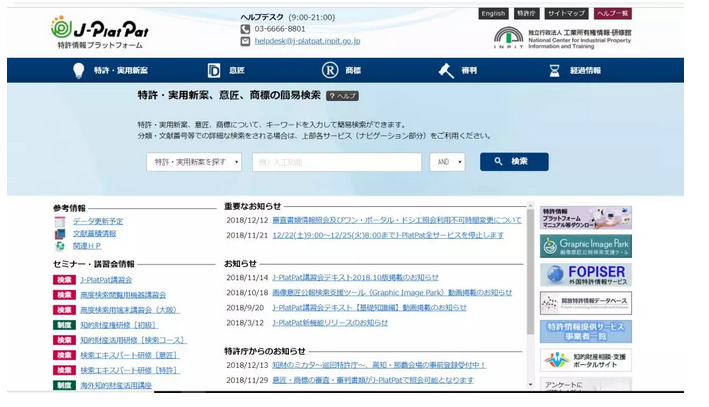
Task: Open the 2018/12/12 important notice link
Action: click(397, 220)
